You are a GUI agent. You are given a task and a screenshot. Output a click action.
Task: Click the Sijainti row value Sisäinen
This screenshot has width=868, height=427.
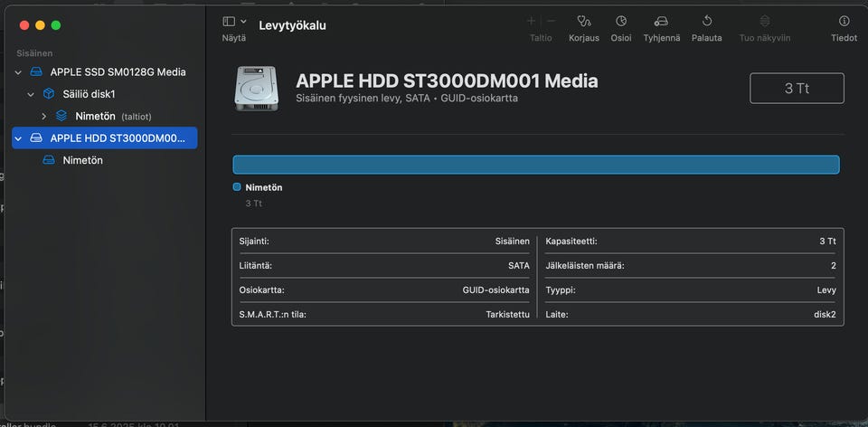[x=512, y=242]
